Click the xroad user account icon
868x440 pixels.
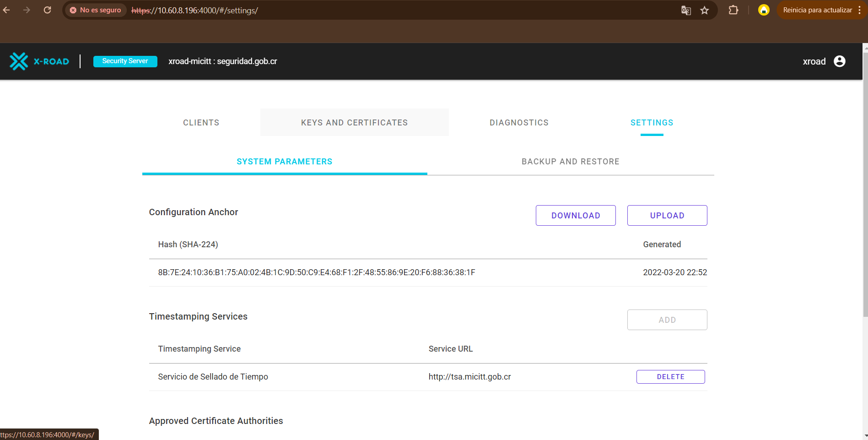click(x=840, y=61)
